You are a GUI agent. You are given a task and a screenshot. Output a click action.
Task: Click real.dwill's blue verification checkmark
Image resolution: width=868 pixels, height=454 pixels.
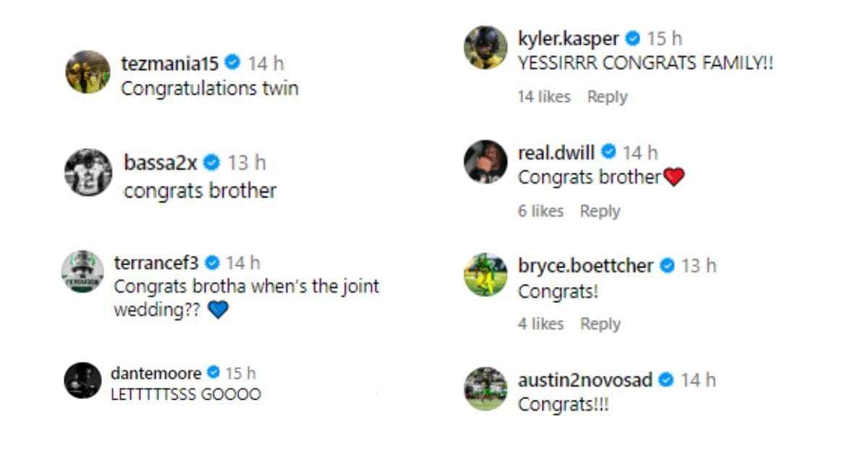tap(609, 152)
